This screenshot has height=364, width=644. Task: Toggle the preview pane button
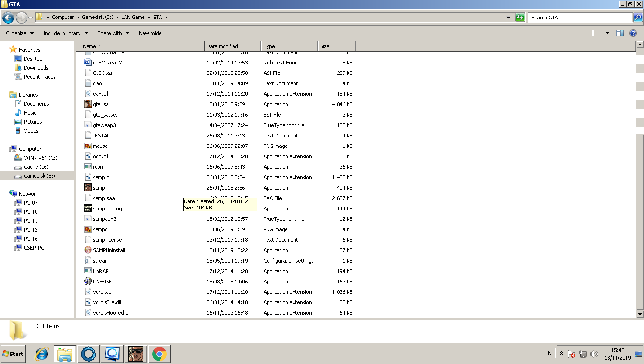620,33
